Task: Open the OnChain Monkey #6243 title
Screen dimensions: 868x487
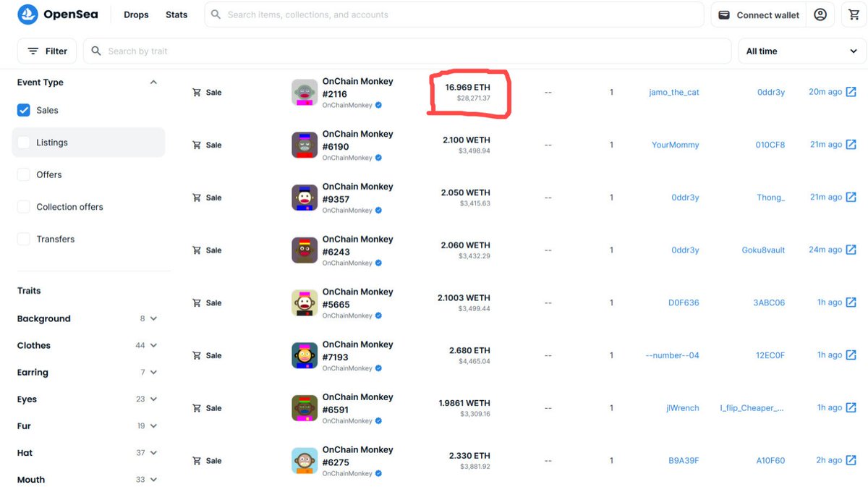Action: pyautogui.click(x=358, y=245)
